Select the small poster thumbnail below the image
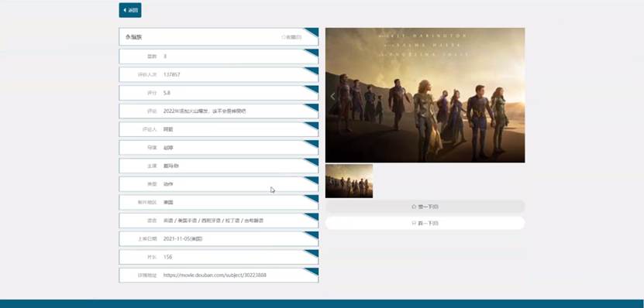644x308 pixels. pos(349,181)
